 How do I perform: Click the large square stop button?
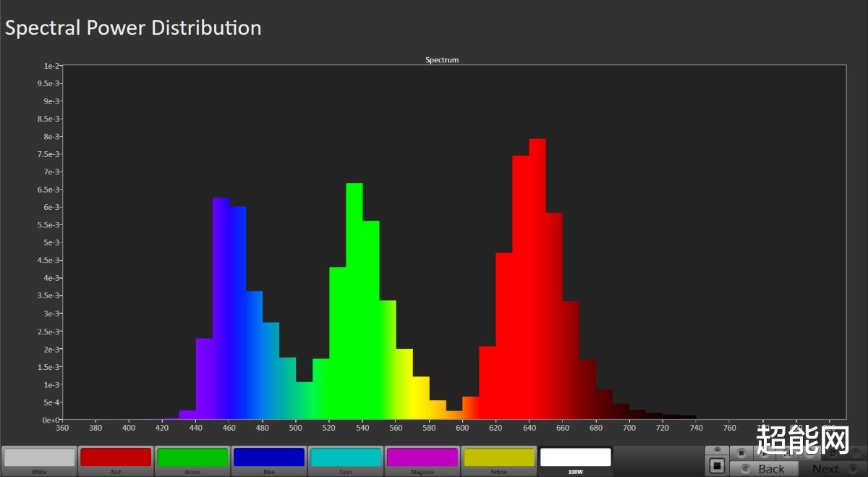click(x=717, y=465)
